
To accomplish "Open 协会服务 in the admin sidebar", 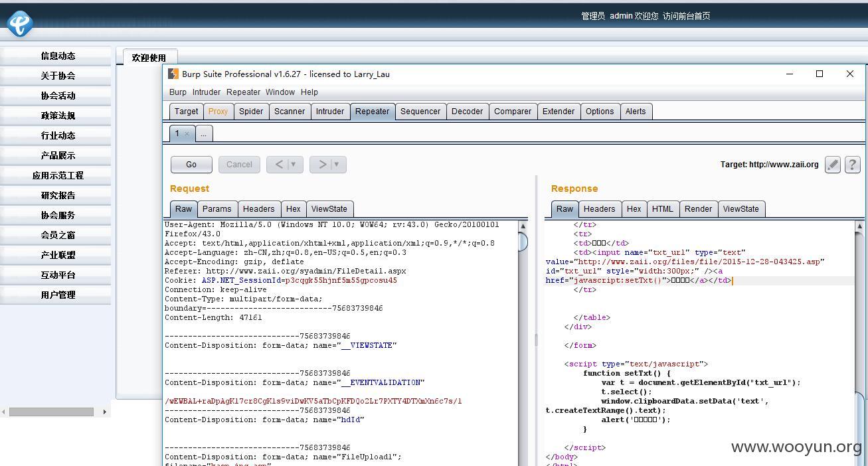I will pos(56,215).
